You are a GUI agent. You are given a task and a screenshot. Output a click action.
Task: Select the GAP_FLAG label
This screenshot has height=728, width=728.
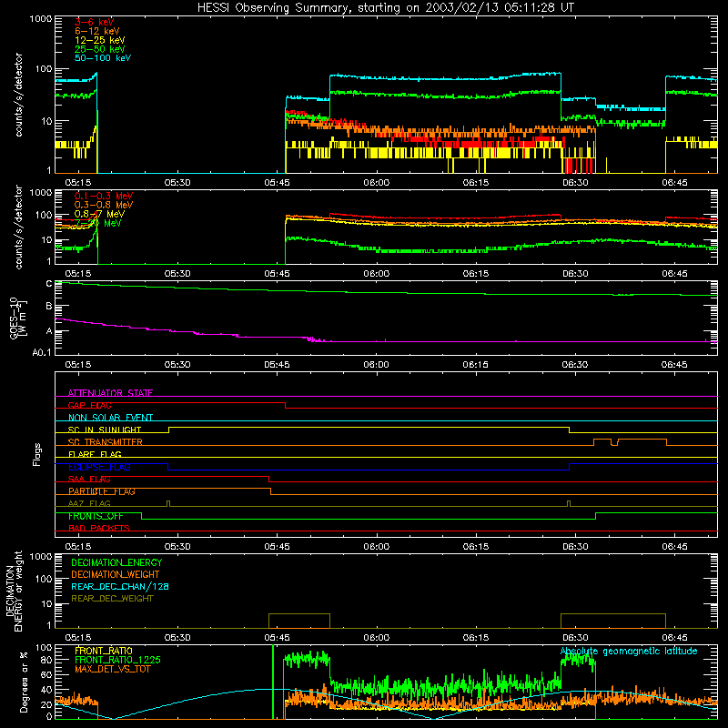pos(89,405)
